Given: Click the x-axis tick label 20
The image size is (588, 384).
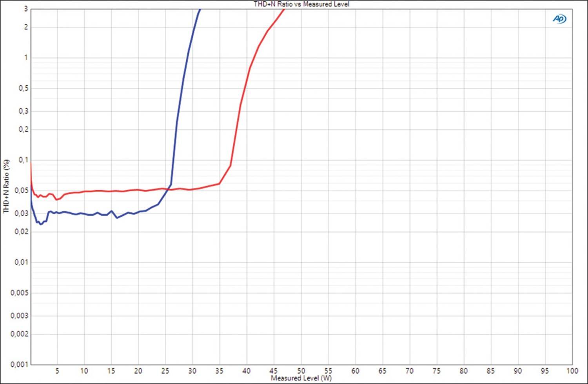Looking at the screenshot, I should 138,371.
